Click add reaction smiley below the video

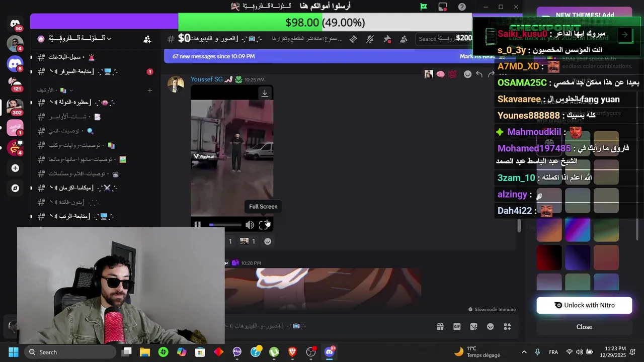[x=268, y=241]
